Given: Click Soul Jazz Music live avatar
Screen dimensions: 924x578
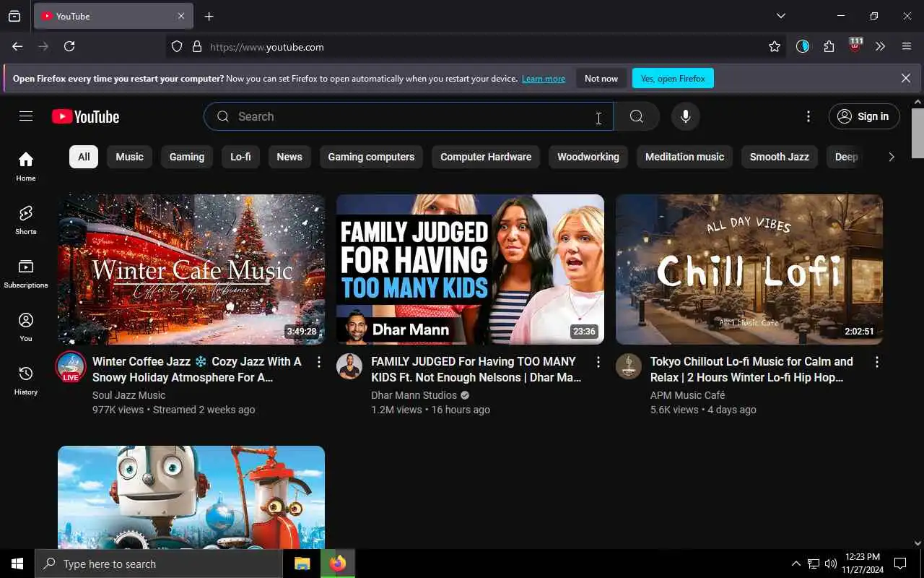Looking at the screenshot, I should [x=71, y=367].
